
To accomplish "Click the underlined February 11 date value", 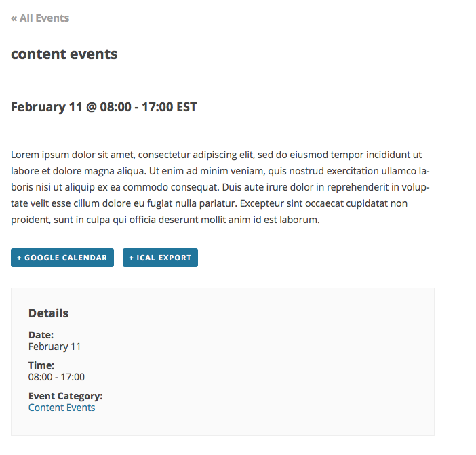I will [x=54, y=347].
